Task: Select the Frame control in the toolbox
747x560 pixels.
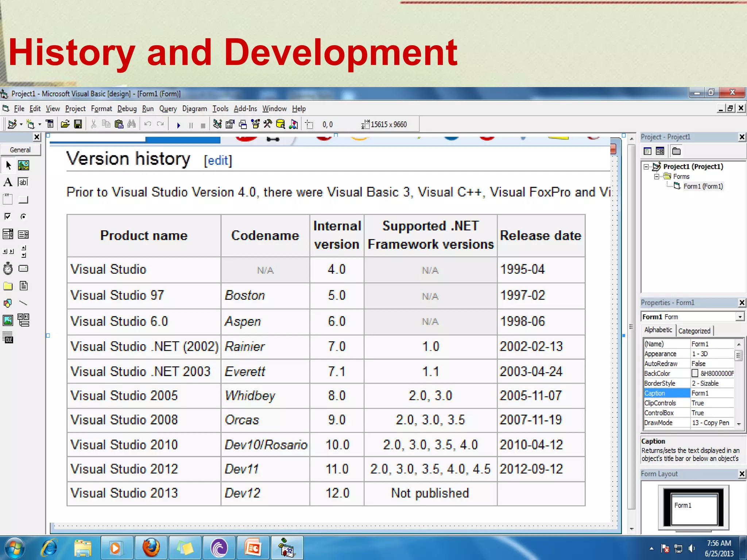Action: coord(8,199)
